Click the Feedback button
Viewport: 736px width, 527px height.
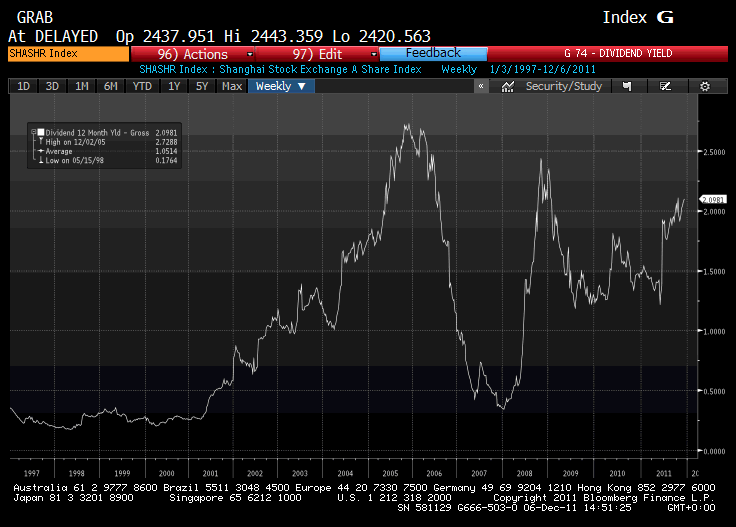point(434,53)
